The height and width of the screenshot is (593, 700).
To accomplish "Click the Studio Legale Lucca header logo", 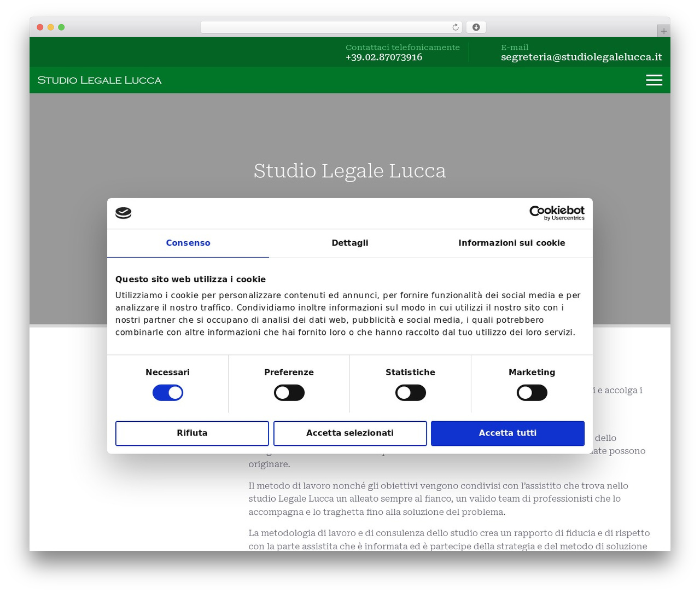I will pos(100,80).
